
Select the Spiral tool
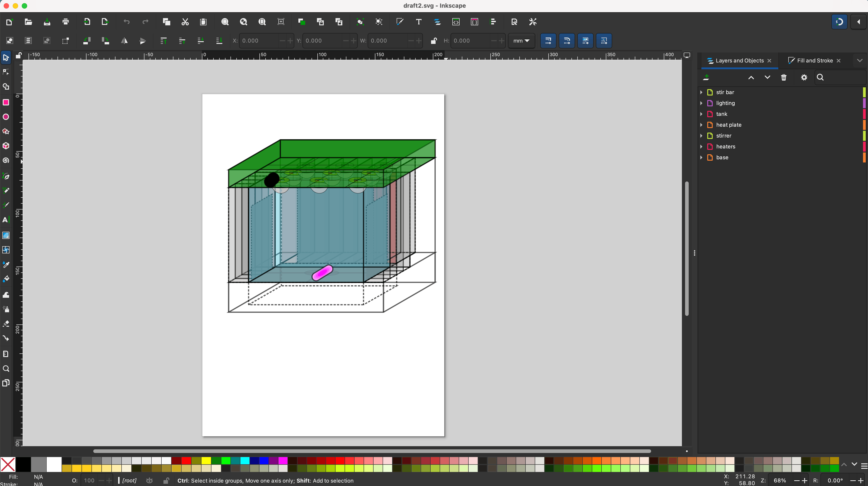pos(6,160)
